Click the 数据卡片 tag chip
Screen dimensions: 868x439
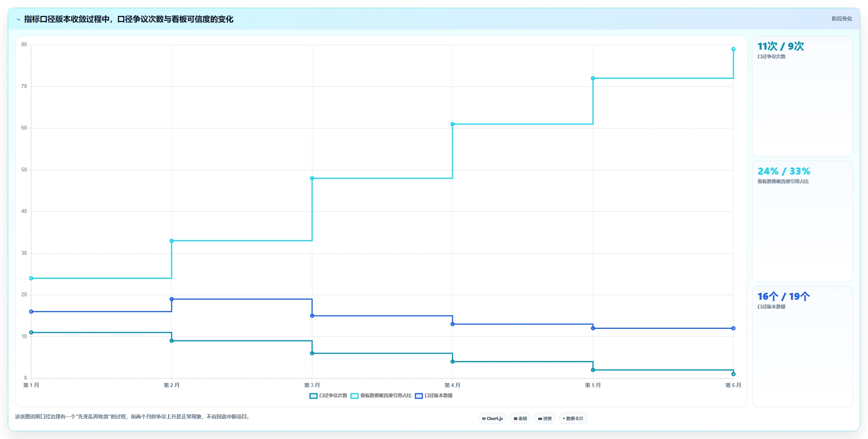coord(573,418)
